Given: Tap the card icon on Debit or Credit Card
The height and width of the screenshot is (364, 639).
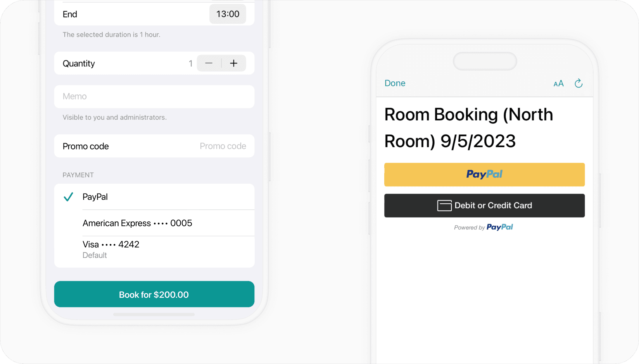Looking at the screenshot, I should 444,206.
